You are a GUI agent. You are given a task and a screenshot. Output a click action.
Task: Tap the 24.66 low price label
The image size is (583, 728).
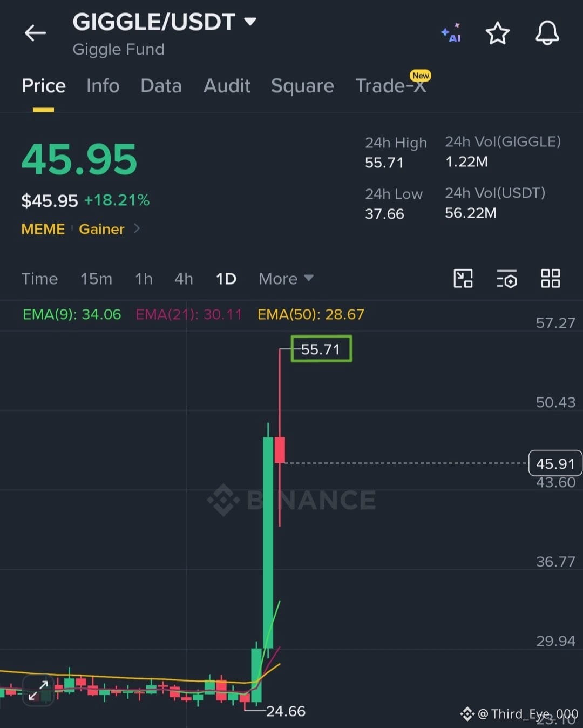[286, 711]
